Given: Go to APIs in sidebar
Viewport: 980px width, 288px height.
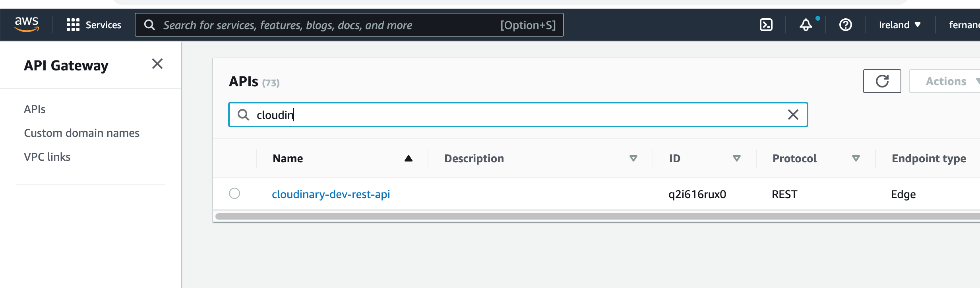Looking at the screenshot, I should coord(35,109).
